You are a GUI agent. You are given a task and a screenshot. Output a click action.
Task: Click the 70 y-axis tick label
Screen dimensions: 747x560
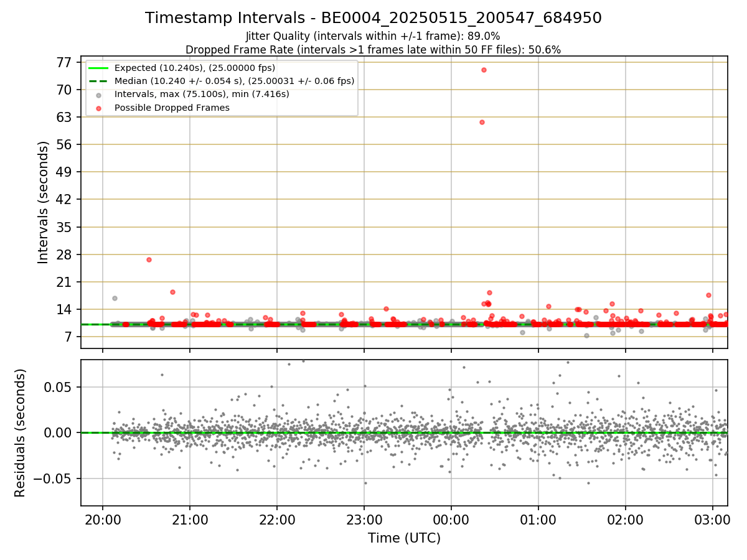pyautogui.click(x=64, y=90)
